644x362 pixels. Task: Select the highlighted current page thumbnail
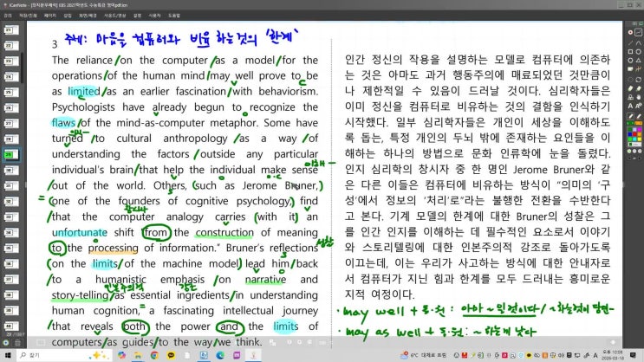10,154
